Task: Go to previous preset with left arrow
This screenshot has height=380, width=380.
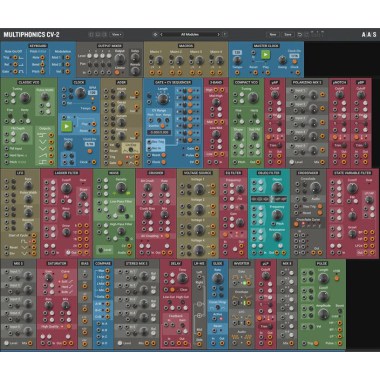Action: (x=162, y=34)
